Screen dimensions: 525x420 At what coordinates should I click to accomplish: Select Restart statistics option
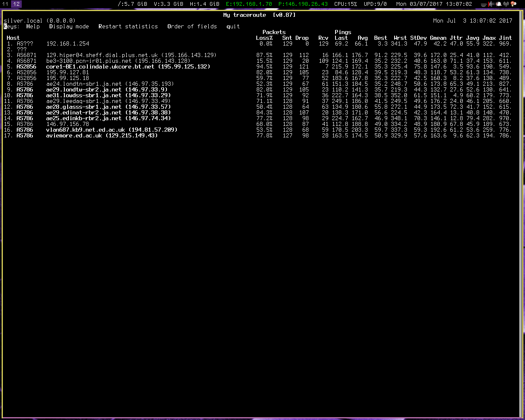click(x=128, y=26)
